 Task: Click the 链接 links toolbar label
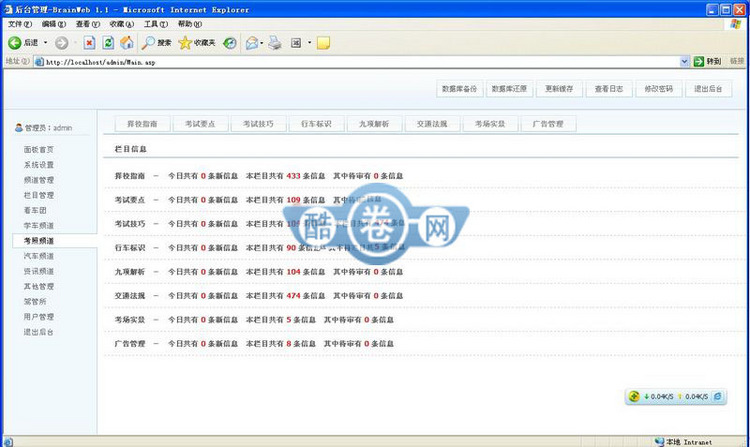(737, 61)
